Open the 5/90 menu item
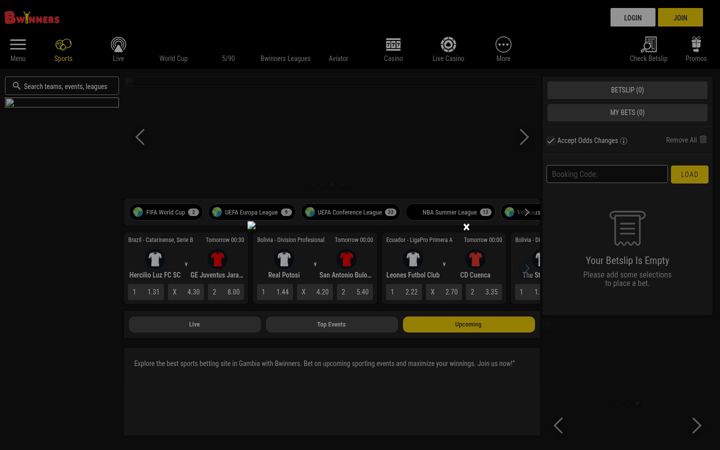Image resolution: width=720 pixels, height=450 pixels. [x=228, y=58]
